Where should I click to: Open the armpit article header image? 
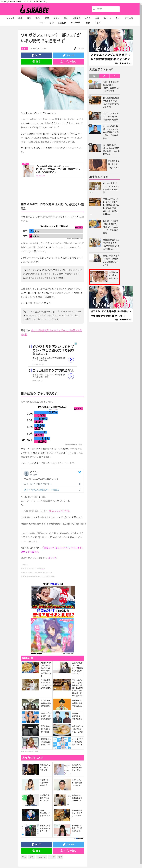point(52,88)
